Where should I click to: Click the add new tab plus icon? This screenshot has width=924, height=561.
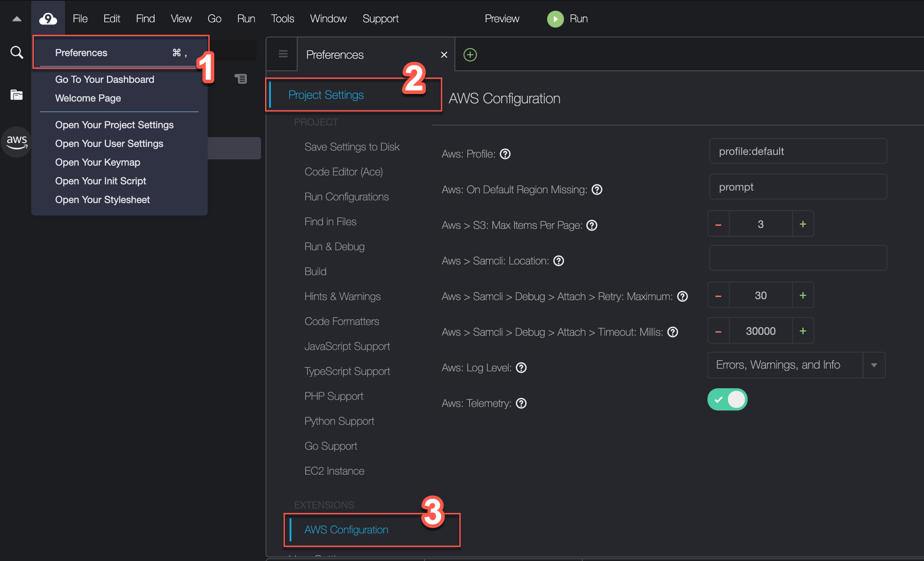470,54
